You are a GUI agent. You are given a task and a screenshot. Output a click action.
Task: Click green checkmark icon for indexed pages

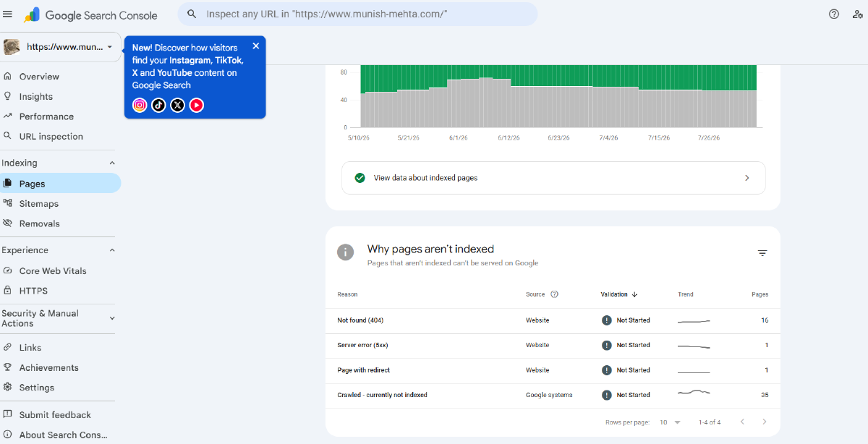click(360, 178)
